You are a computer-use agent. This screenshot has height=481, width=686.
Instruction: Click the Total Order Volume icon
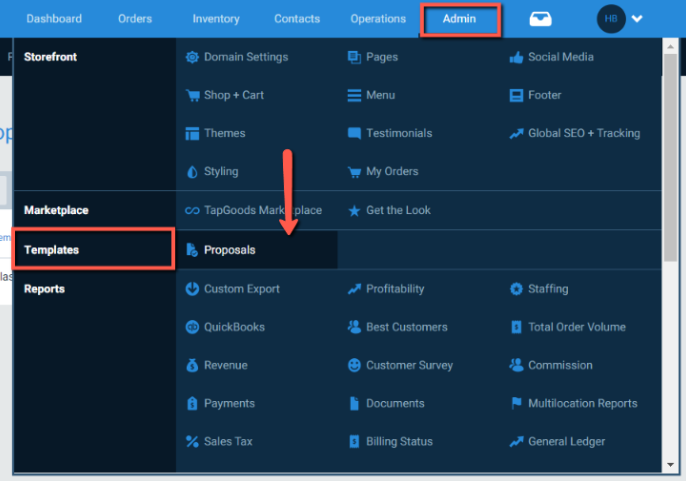coord(516,327)
